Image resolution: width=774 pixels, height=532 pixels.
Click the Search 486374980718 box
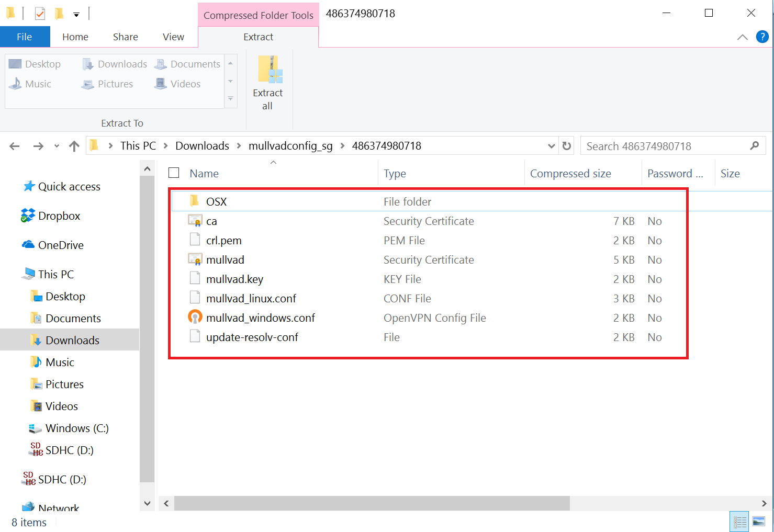665,146
